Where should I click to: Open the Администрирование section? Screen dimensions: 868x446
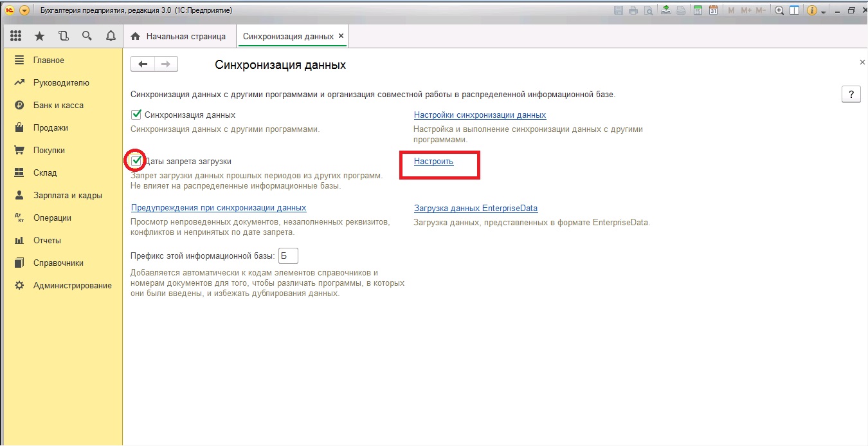[x=72, y=285]
